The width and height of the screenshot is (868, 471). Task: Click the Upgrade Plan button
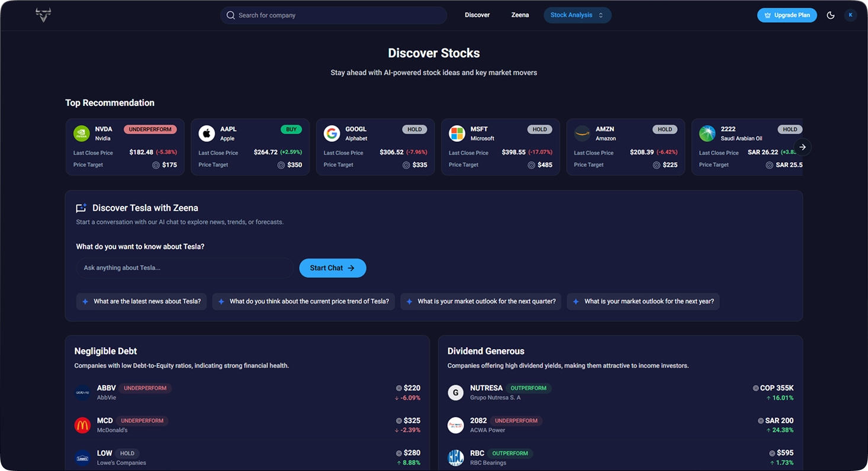(x=786, y=15)
